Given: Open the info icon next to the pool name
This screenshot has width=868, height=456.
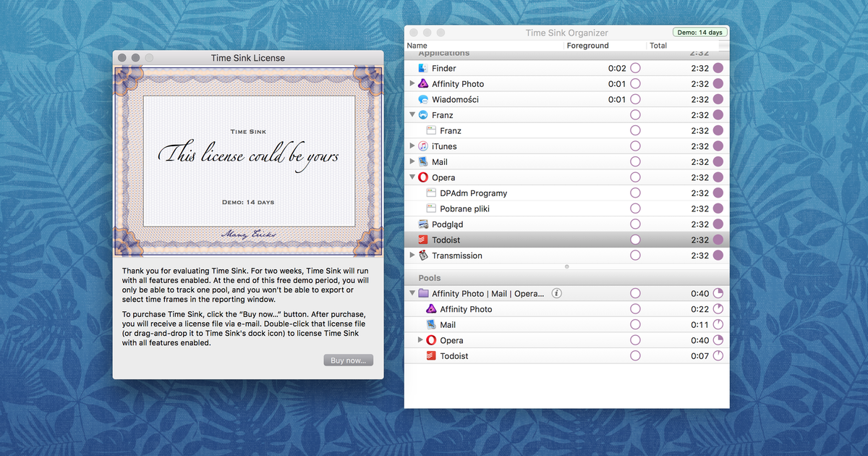Looking at the screenshot, I should click(556, 293).
